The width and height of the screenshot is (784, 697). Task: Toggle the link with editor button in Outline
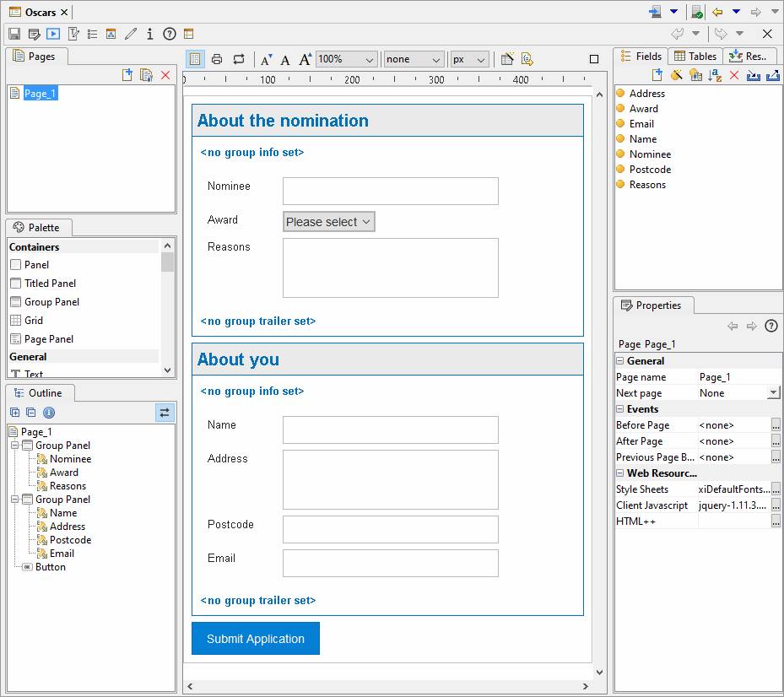click(165, 413)
